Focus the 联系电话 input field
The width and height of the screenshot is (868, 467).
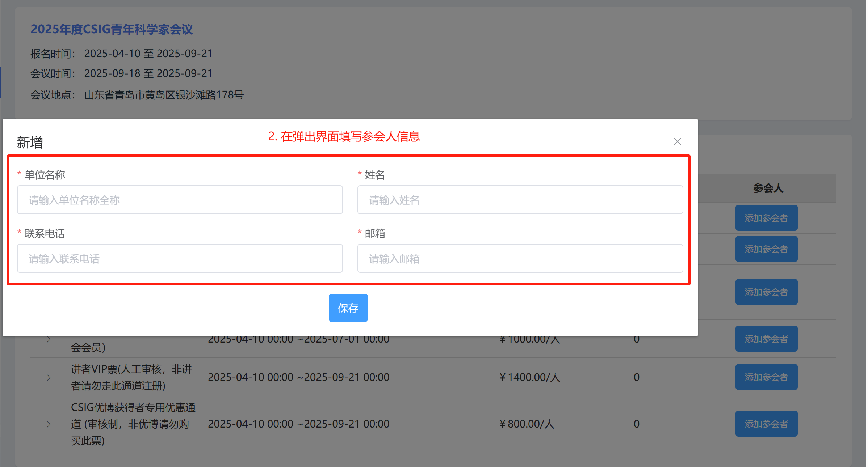coord(180,259)
